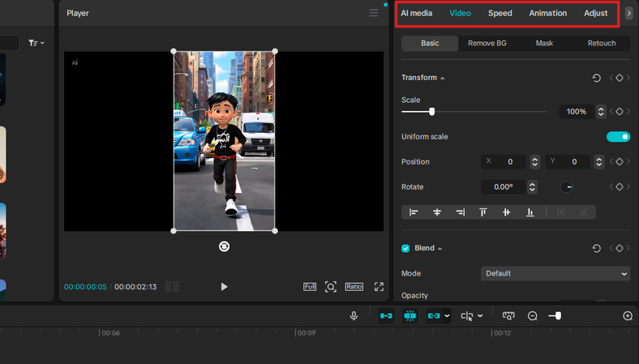Click the top-left video corner handle
The height and width of the screenshot is (364, 639).
(x=174, y=51)
